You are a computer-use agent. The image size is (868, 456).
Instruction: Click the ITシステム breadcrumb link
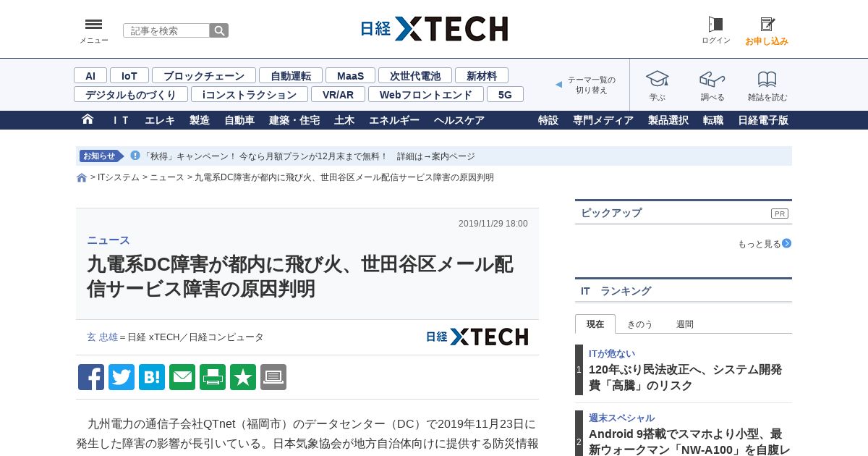(x=119, y=177)
